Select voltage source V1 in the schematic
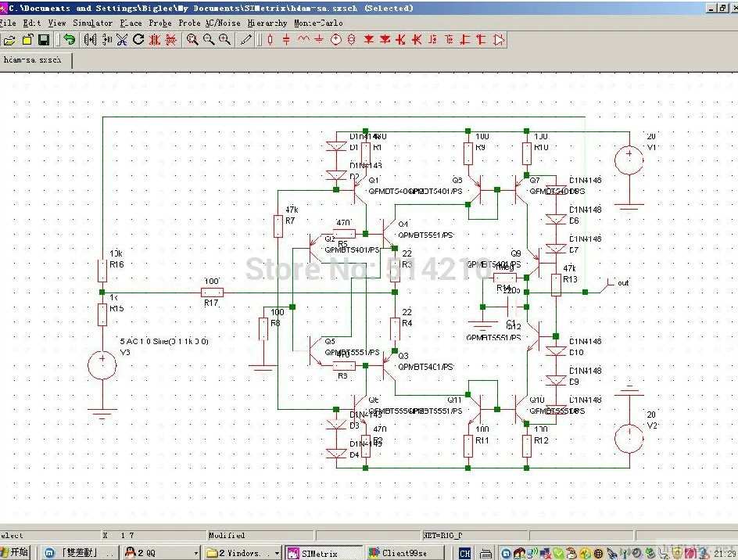This screenshot has height=560, width=738. 629,160
